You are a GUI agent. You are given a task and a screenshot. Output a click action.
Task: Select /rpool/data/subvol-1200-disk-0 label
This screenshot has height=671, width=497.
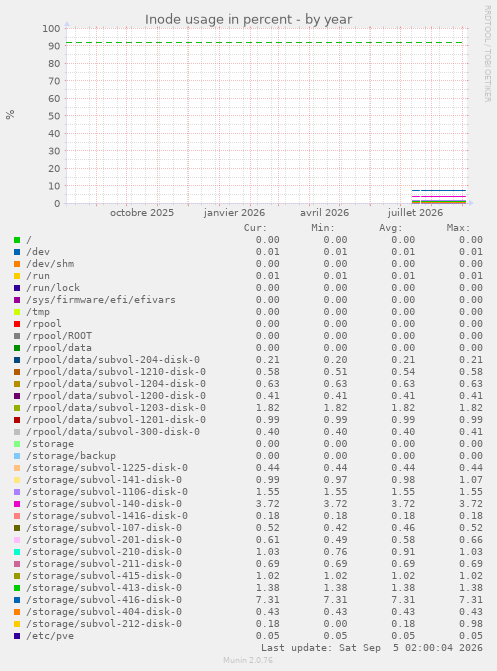116,396
